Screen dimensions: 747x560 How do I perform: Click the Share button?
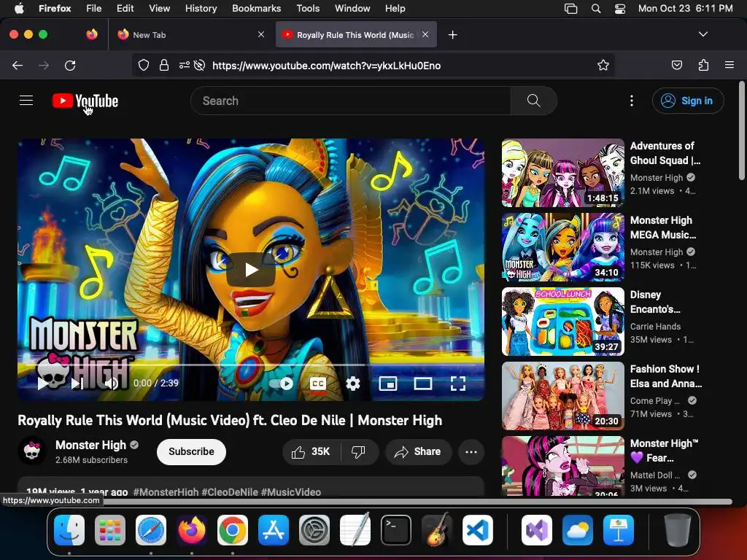click(x=418, y=451)
